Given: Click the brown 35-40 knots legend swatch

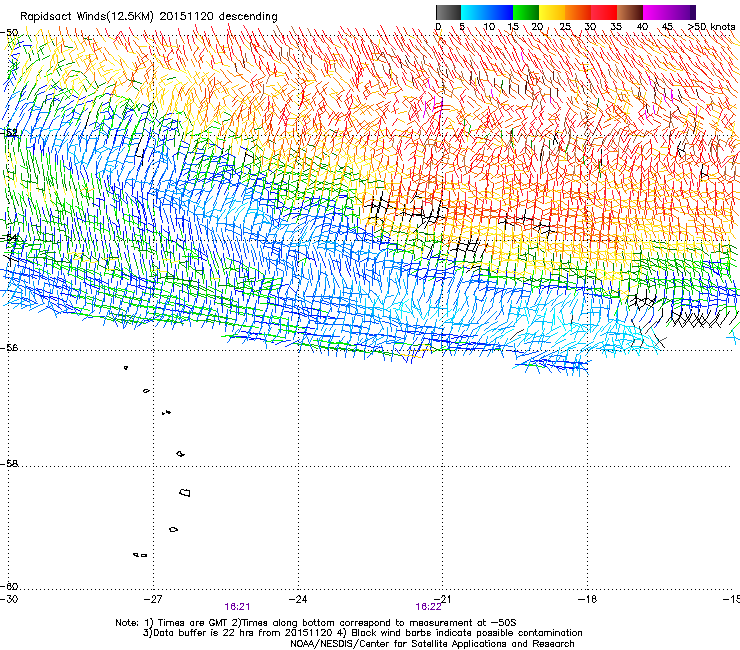Looking at the screenshot, I should pos(630,12).
